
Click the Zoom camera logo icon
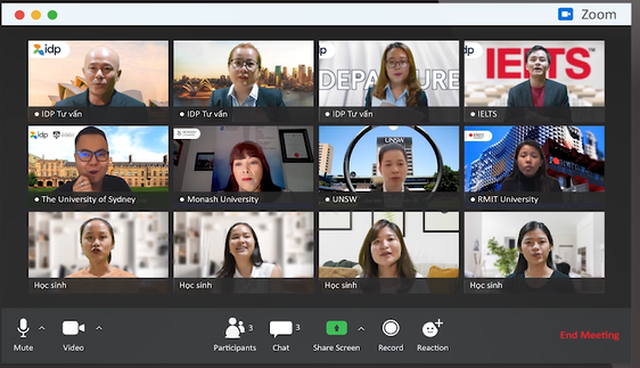(x=565, y=14)
